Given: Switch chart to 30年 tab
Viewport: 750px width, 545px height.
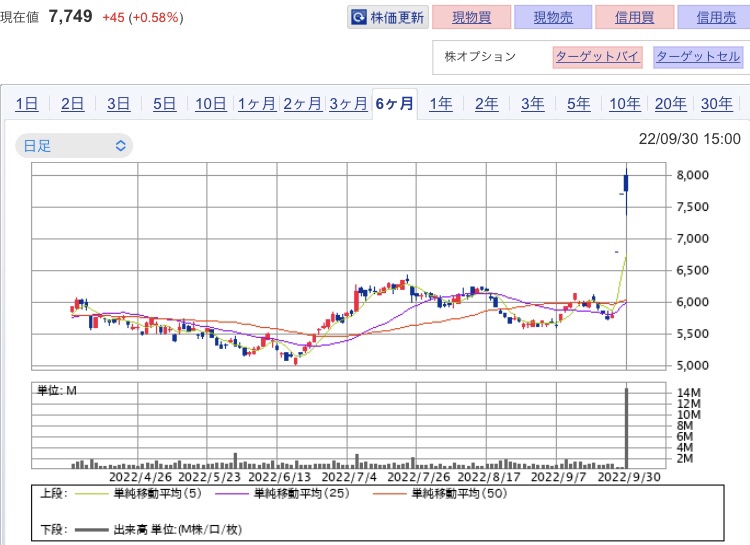Looking at the screenshot, I should pyautogui.click(x=717, y=103).
